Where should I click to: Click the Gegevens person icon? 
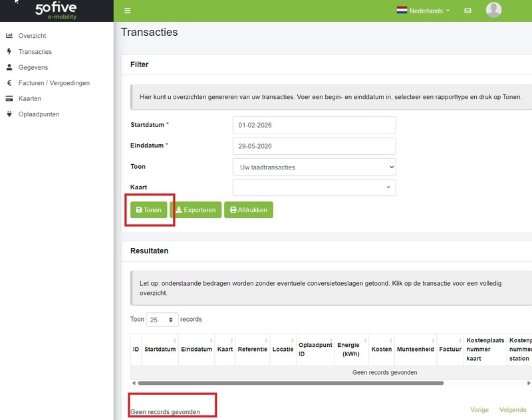click(x=9, y=67)
